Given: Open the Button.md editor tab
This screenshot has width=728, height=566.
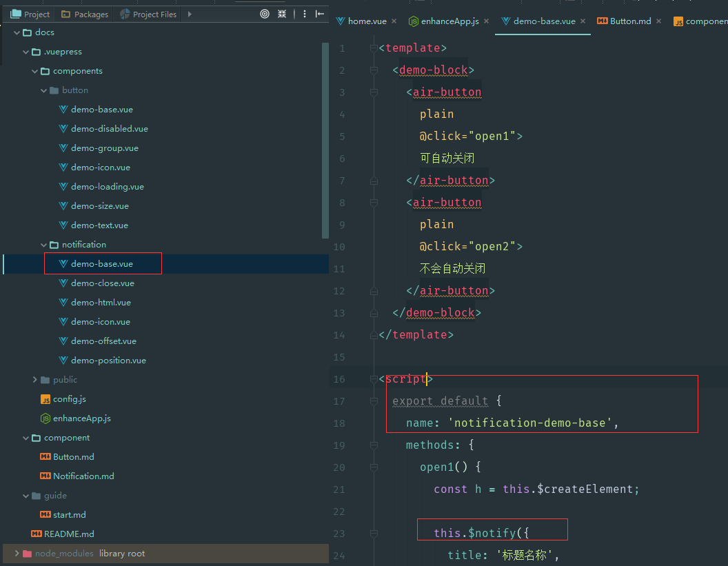Looking at the screenshot, I should (631, 21).
